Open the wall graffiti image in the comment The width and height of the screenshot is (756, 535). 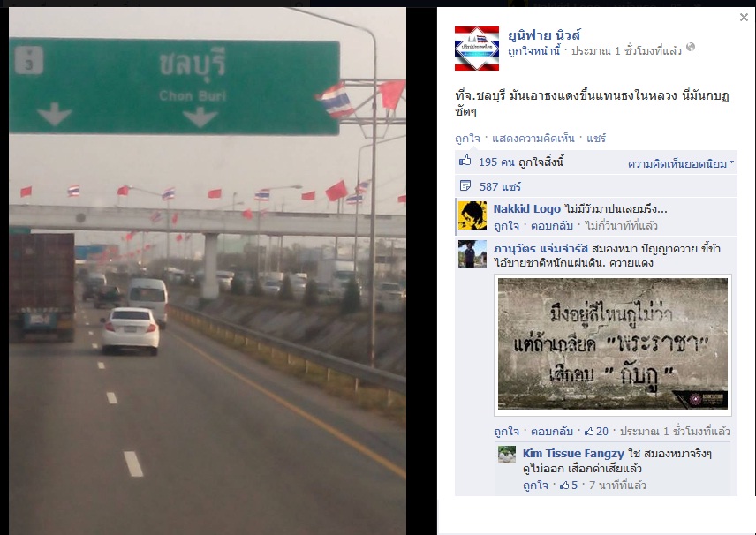pos(613,344)
